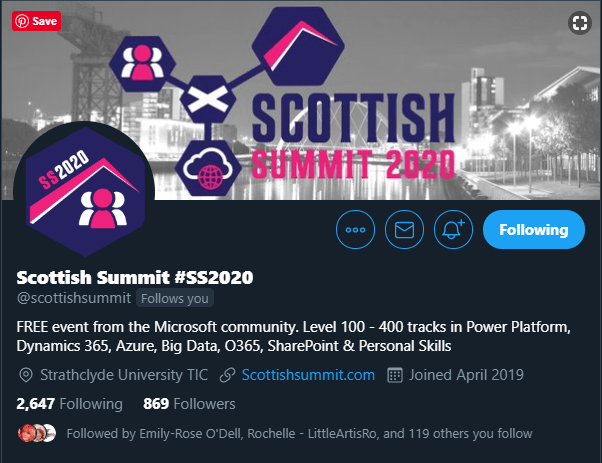Click the Scottish Summit #SS2020 name
This screenshot has height=463, width=602.
point(135,277)
